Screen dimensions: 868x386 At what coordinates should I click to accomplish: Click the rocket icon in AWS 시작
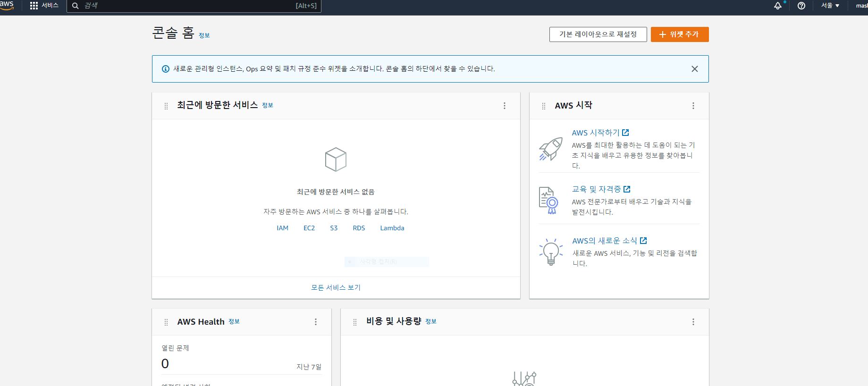point(551,149)
